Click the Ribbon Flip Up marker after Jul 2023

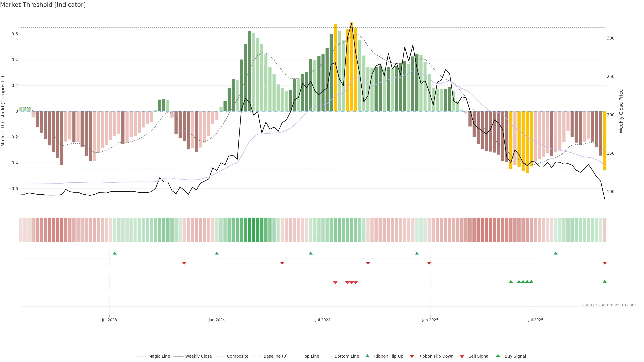click(x=115, y=253)
